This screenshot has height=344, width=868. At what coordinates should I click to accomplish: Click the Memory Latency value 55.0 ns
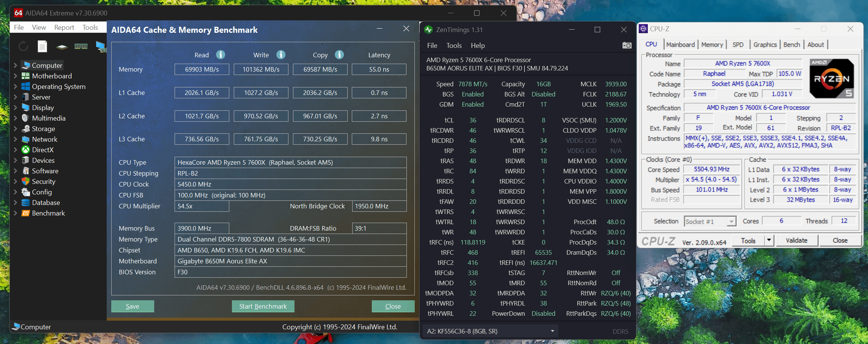coord(379,69)
